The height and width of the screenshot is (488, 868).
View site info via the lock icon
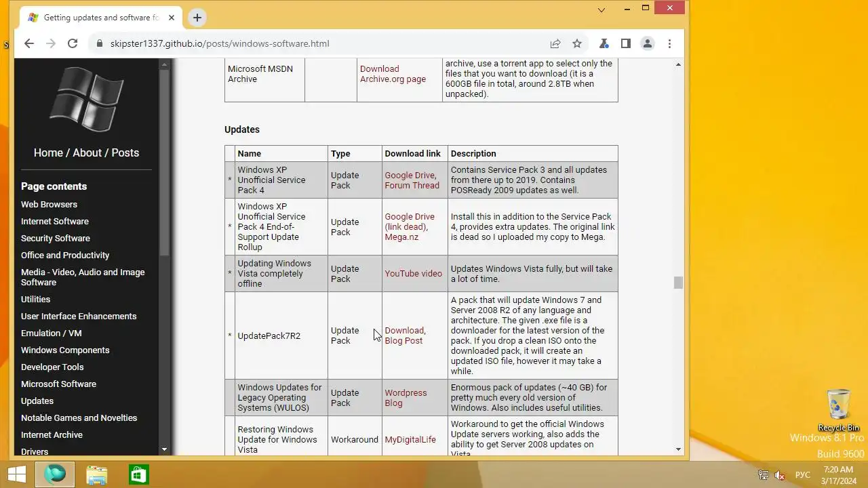[100, 43]
